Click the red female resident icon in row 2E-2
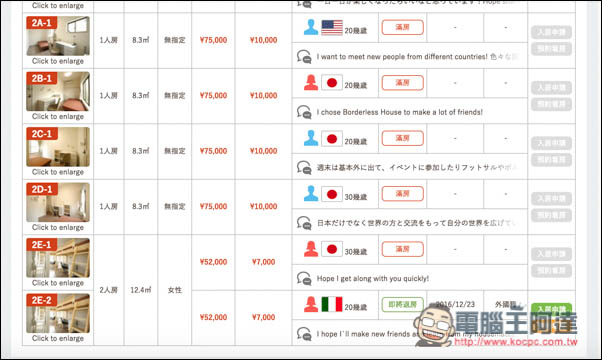This screenshot has width=602, height=360. (311, 305)
